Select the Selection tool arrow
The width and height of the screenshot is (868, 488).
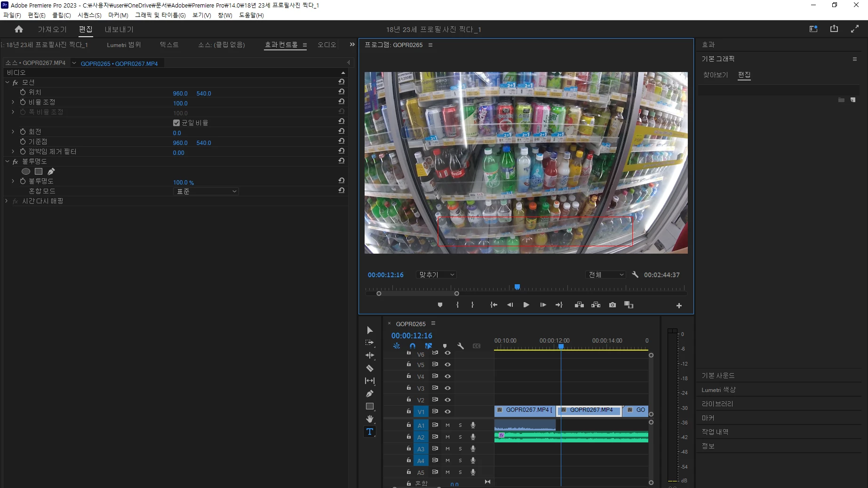(x=370, y=330)
